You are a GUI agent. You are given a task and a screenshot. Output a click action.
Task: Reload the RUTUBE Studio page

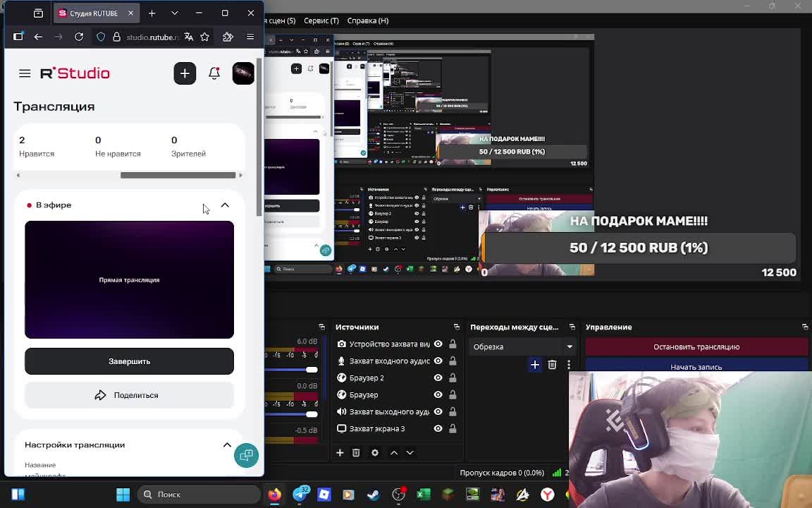79,37
